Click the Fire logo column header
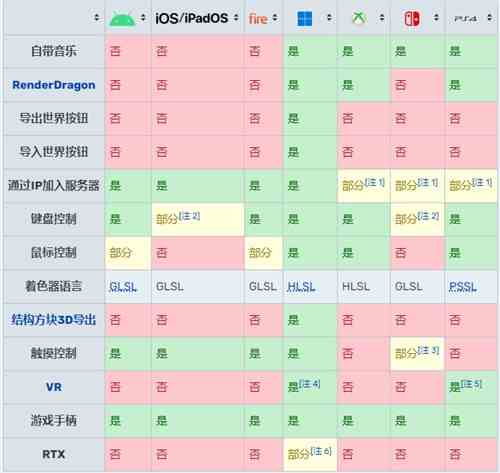Image resolution: width=500 pixels, height=473 pixels. [258, 19]
